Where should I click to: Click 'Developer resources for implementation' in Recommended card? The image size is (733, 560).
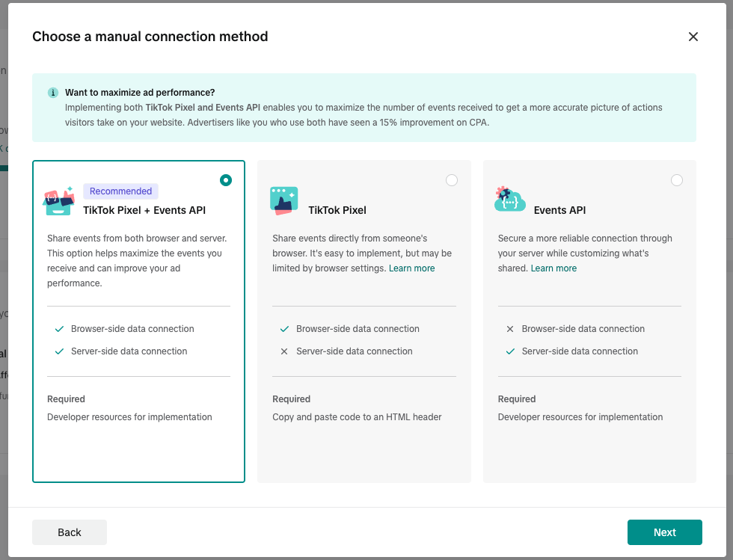tap(129, 417)
